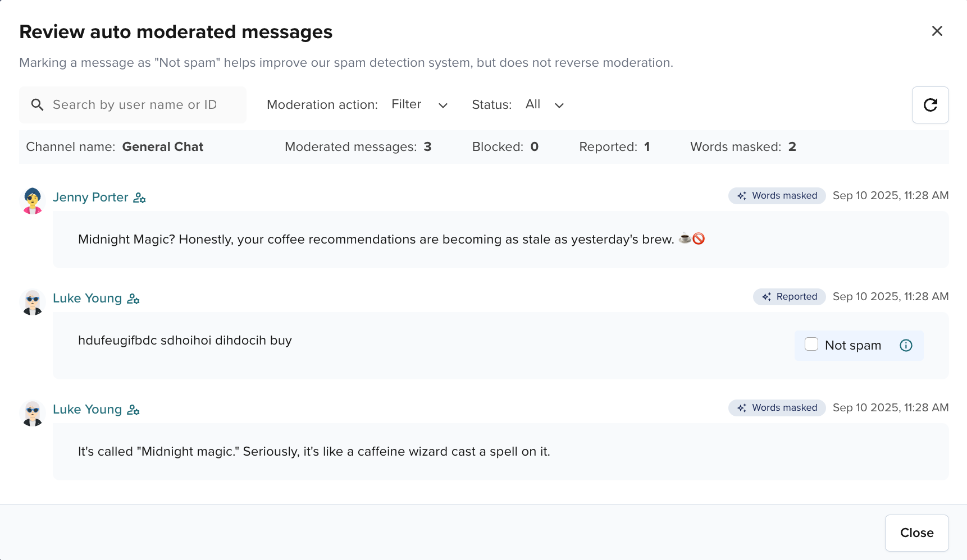
Task: Open the Moderation action Filter dropdown
Action: pos(419,104)
